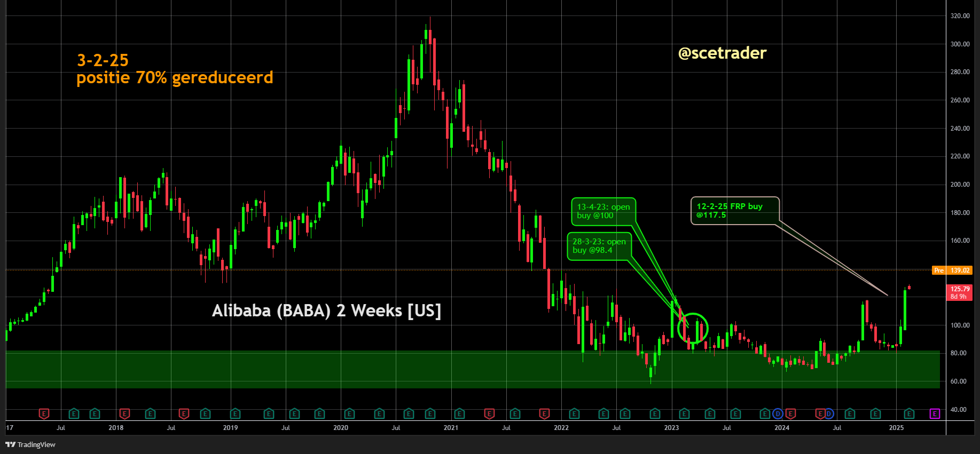Click the TradingView logo
This screenshot has width=980, height=454.
30,444
